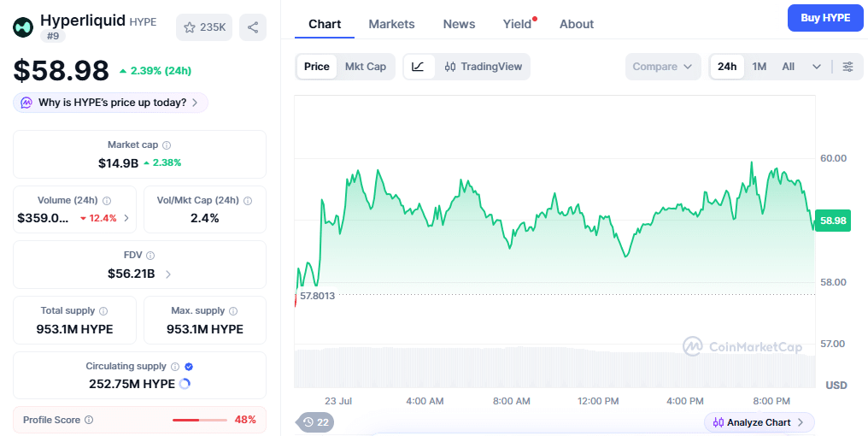Screen dimensions: 868x436
Task: Select the All time range
Action: coord(789,67)
